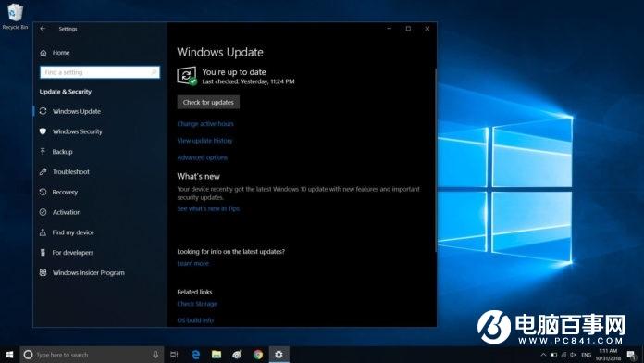This screenshot has width=644, height=363.
Task: Click the Settings window vertical scrollbar
Action: [x=436, y=160]
